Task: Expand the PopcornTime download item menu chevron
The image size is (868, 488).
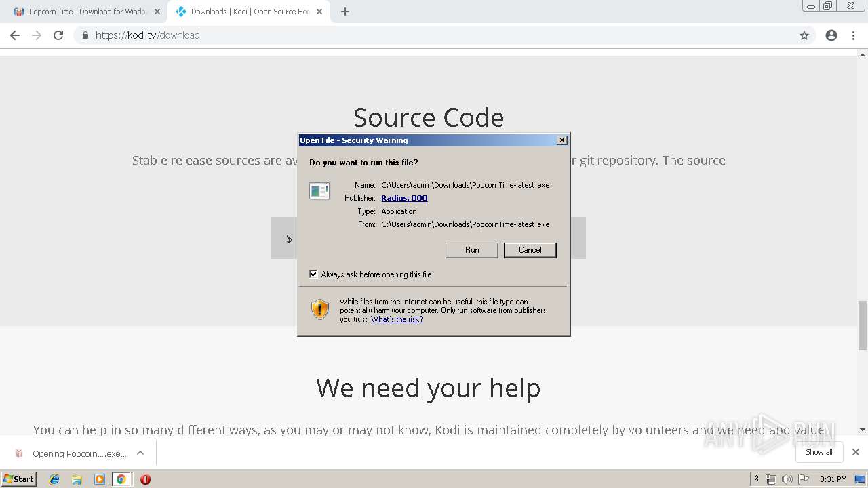Action: click(140, 453)
